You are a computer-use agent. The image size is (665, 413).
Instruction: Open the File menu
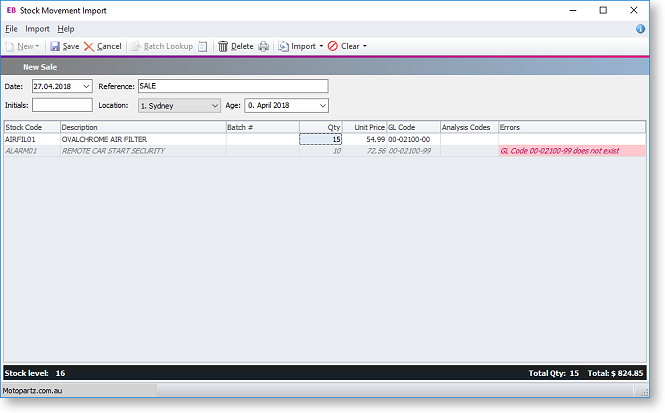pyautogui.click(x=11, y=29)
